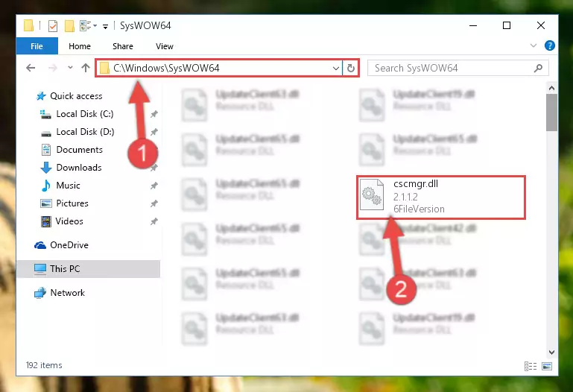Go forward with the forward arrow

[53, 68]
